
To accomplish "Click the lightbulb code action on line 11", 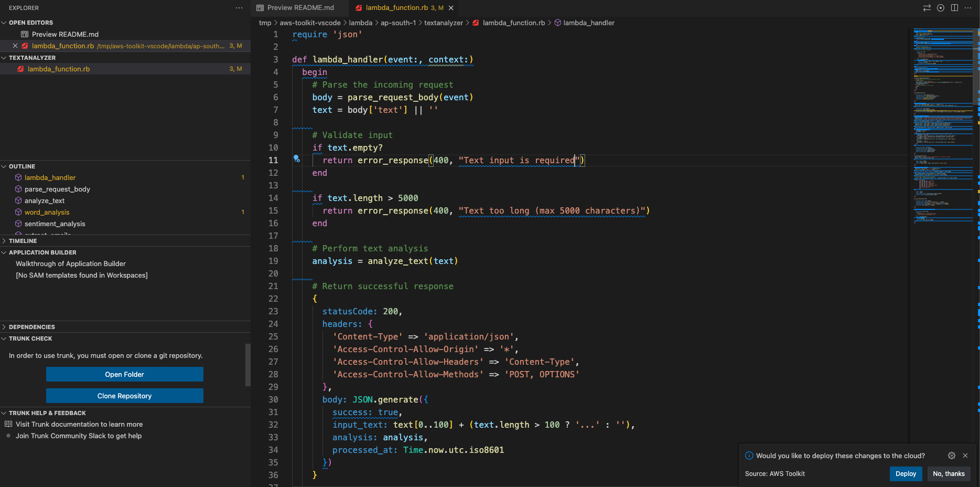I will click(x=296, y=158).
